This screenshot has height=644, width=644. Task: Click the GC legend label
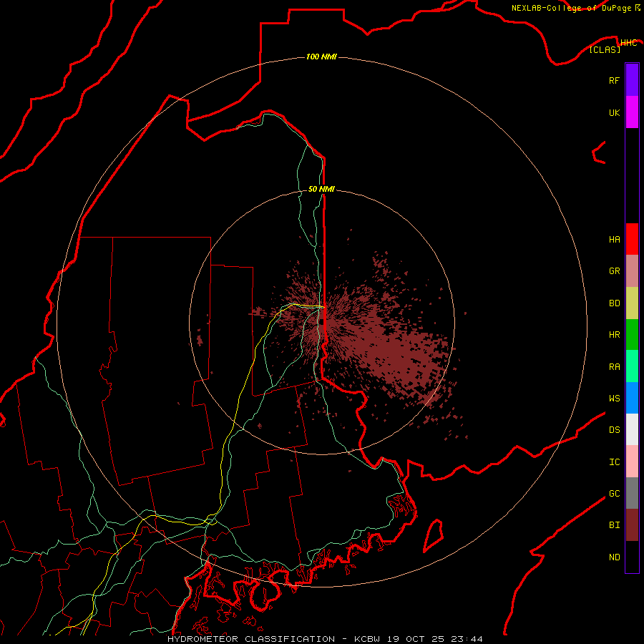point(614,493)
